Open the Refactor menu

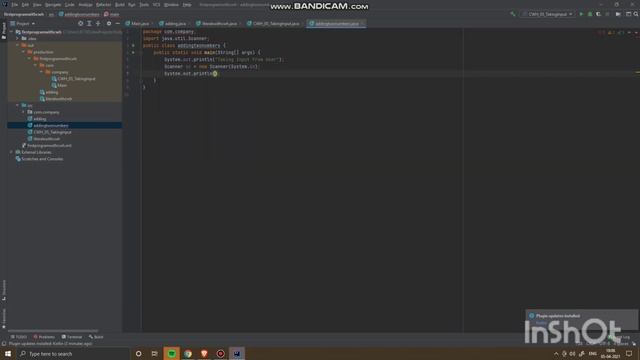(103, 5)
